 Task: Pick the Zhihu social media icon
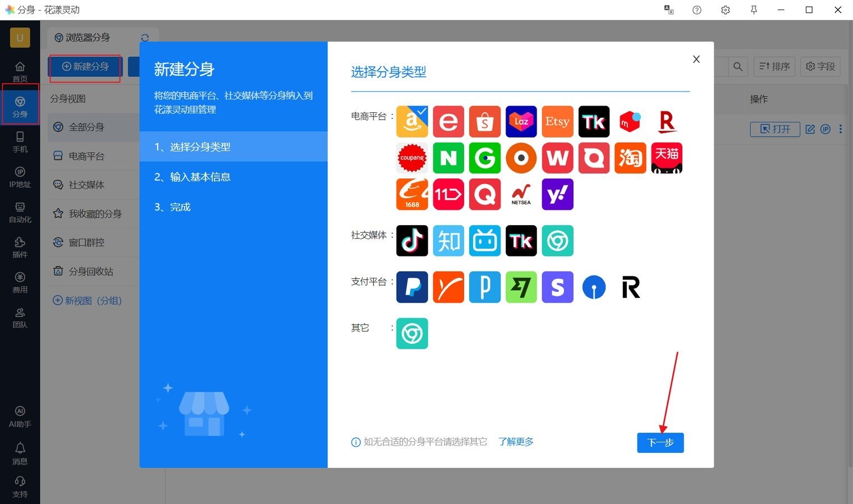[x=448, y=241]
